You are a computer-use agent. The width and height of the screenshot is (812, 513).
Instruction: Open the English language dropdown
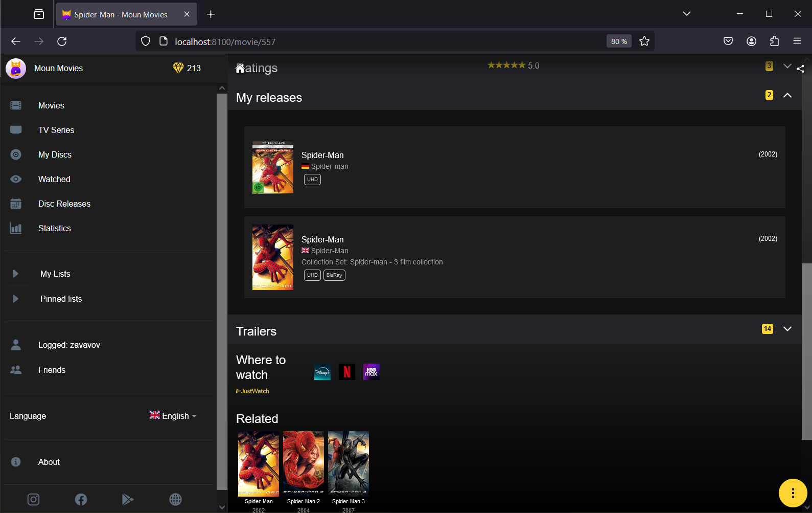pyautogui.click(x=173, y=416)
